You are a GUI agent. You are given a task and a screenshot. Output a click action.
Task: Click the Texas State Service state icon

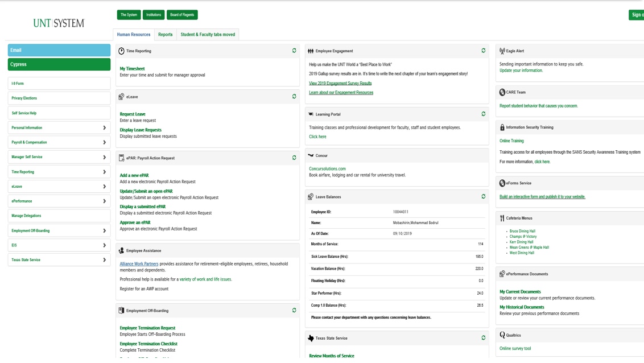point(311,338)
